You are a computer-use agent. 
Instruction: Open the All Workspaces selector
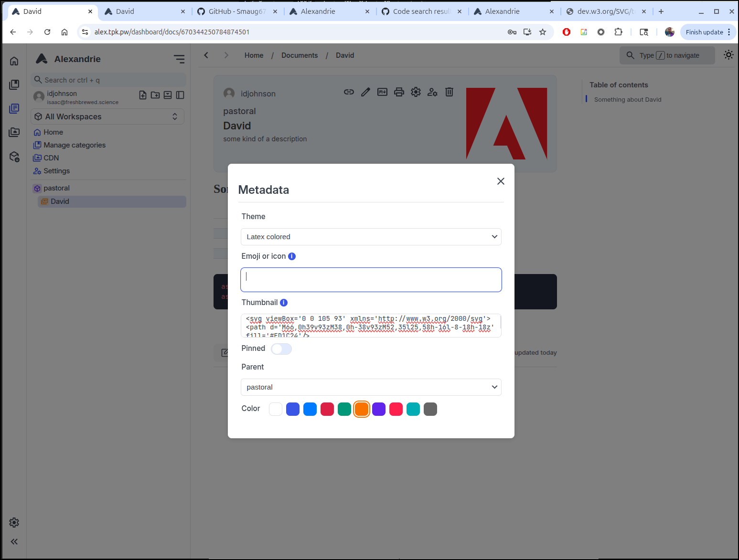[x=107, y=116]
